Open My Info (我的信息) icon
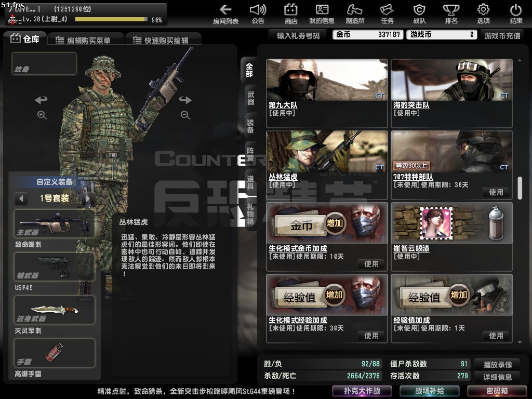The height and width of the screenshot is (399, 532). [322, 14]
